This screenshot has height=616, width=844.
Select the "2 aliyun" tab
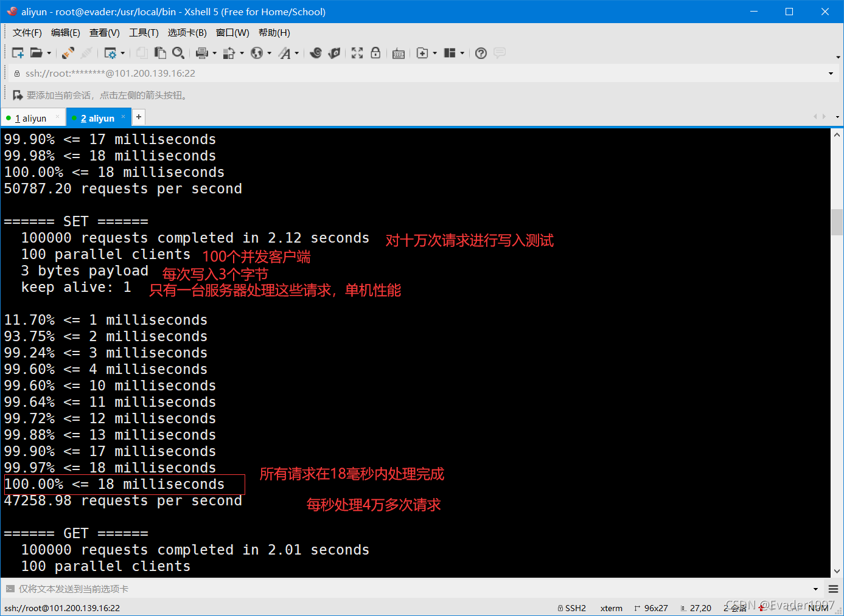[x=97, y=118]
